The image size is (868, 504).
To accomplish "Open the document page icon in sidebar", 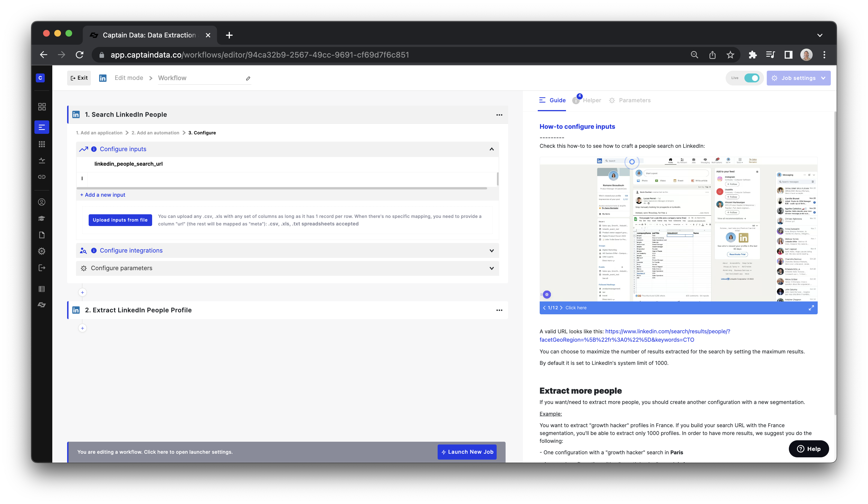I will click(x=42, y=235).
